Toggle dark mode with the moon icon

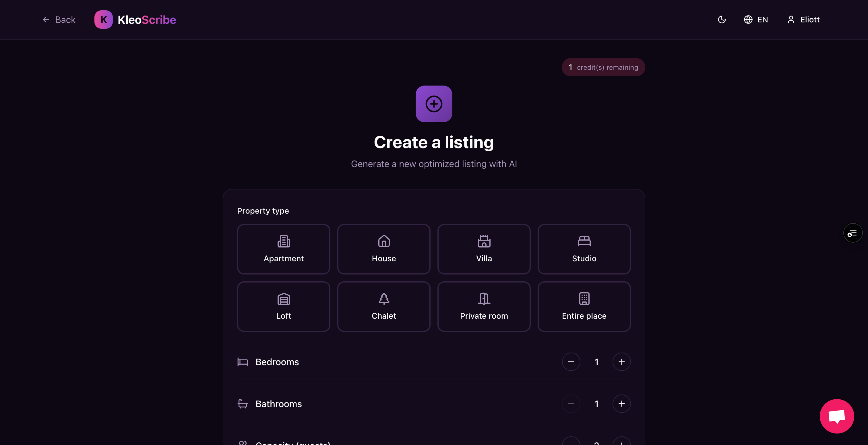(x=722, y=20)
